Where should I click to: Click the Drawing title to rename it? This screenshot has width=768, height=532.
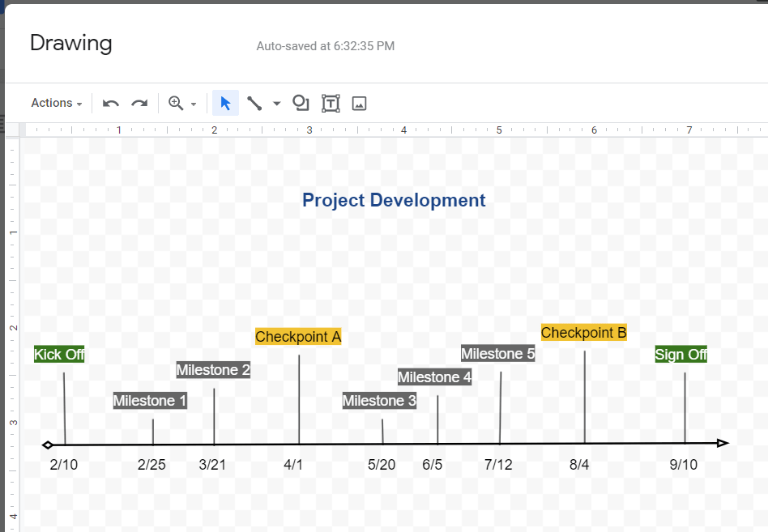pyautogui.click(x=70, y=43)
